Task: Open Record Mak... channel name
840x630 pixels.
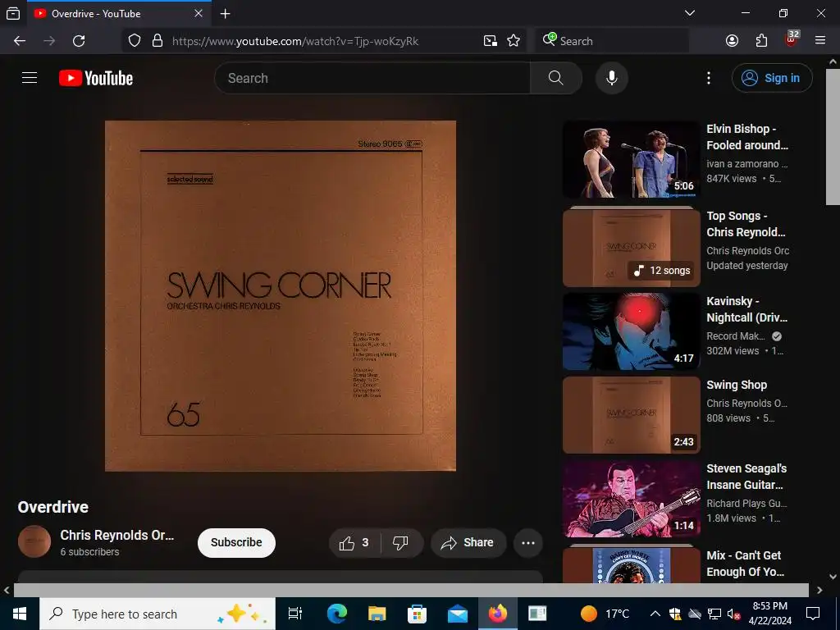Action: [735, 336]
